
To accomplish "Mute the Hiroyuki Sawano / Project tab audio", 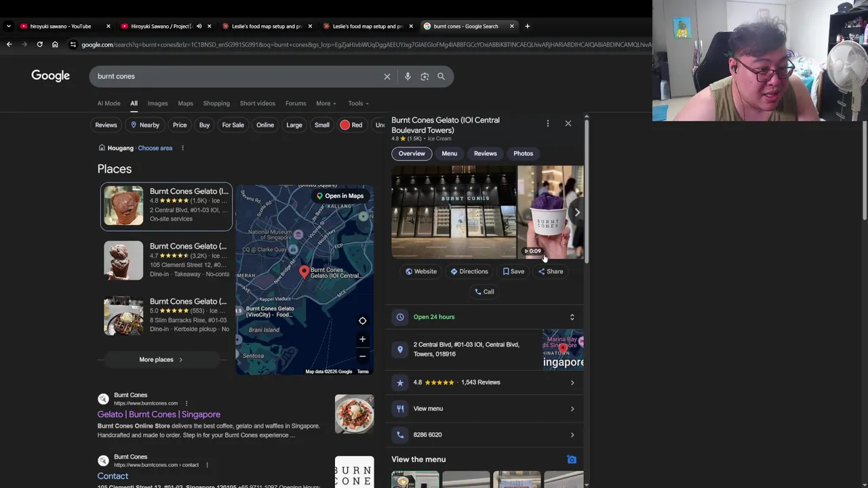I will pos(199,26).
